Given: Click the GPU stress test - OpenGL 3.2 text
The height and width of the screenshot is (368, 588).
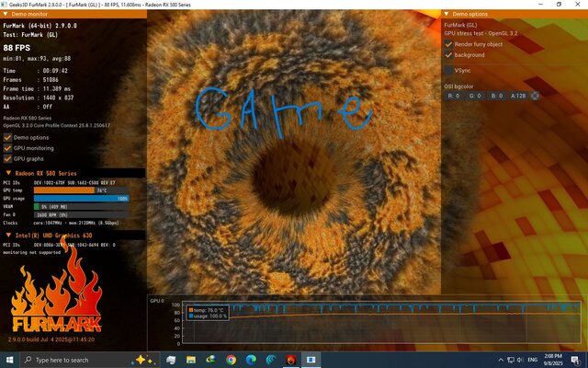Looking at the screenshot, I should click(481, 33).
